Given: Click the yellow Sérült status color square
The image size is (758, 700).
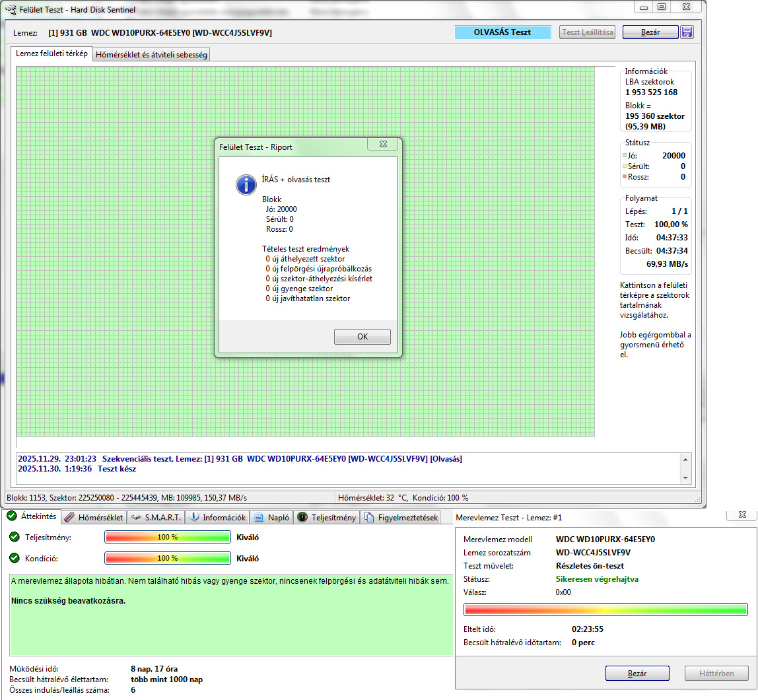Looking at the screenshot, I should coord(625,166).
